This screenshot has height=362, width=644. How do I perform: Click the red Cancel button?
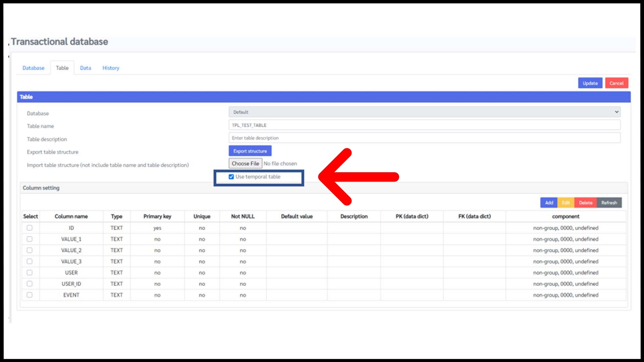point(616,83)
